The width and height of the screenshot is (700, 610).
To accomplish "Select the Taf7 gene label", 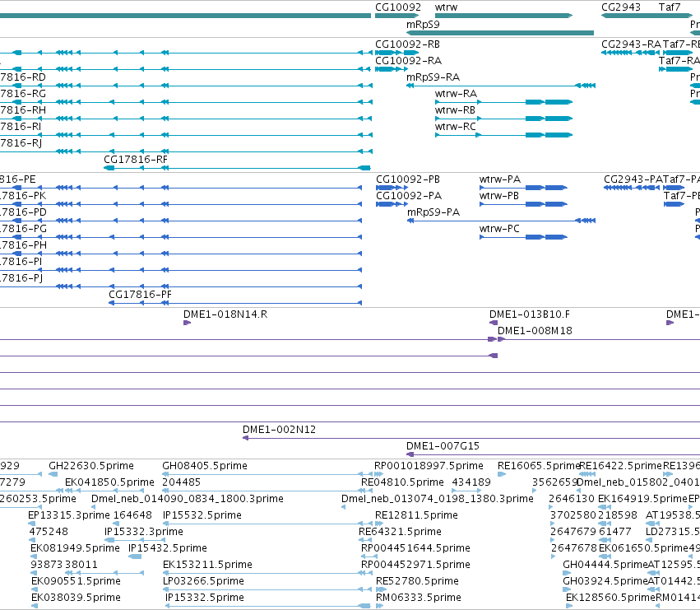I will pyautogui.click(x=670, y=7).
